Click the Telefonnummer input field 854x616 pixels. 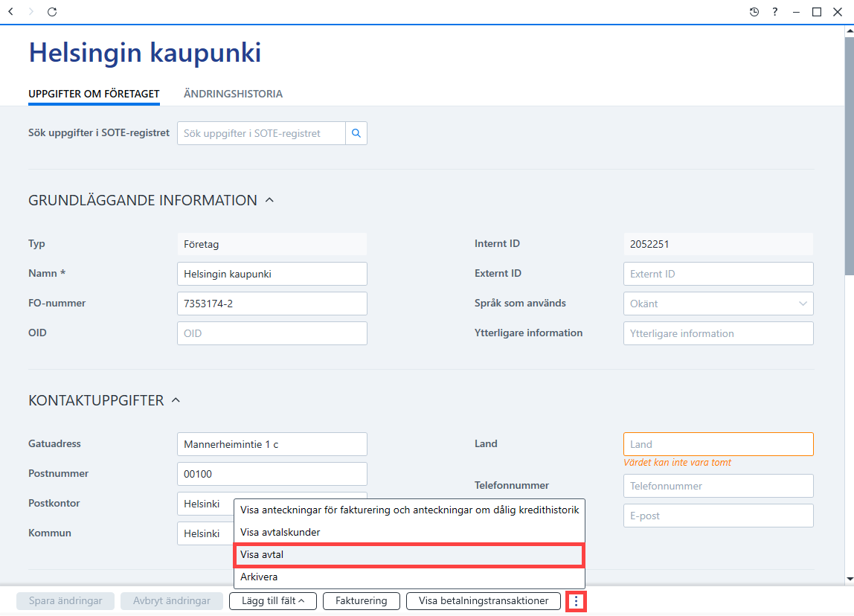[x=719, y=486]
